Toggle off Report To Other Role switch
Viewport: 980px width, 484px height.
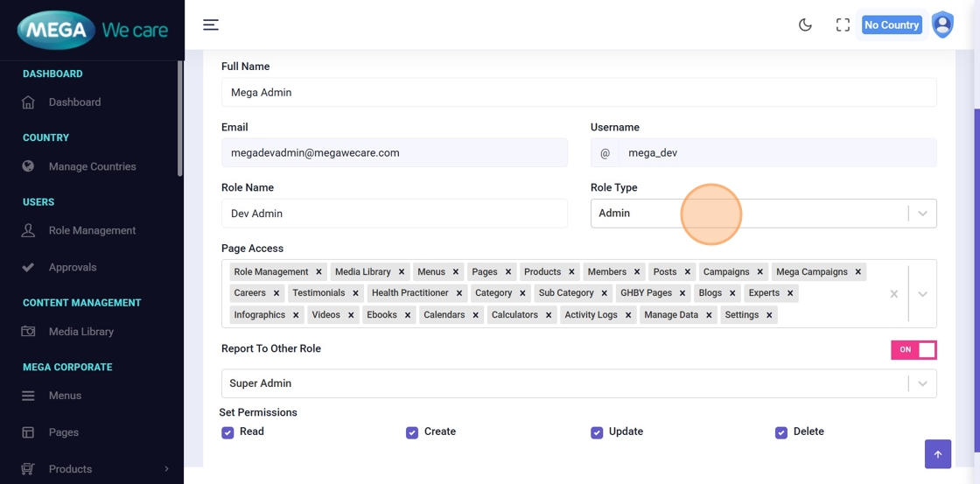click(913, 349)
